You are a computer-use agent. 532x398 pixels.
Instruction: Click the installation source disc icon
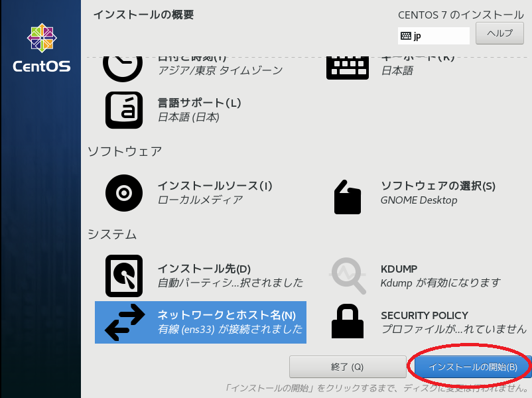pyautogui.click(x=124, y=193)
